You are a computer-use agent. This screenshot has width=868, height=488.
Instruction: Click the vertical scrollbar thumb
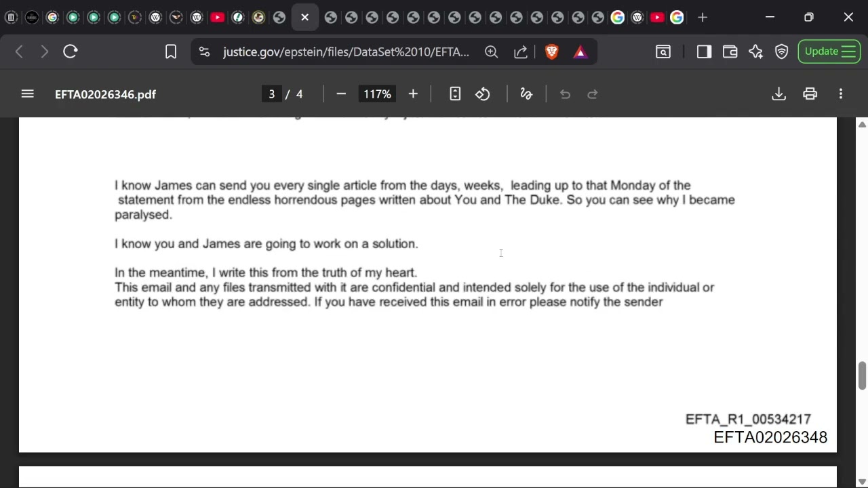tap(862, 376)
